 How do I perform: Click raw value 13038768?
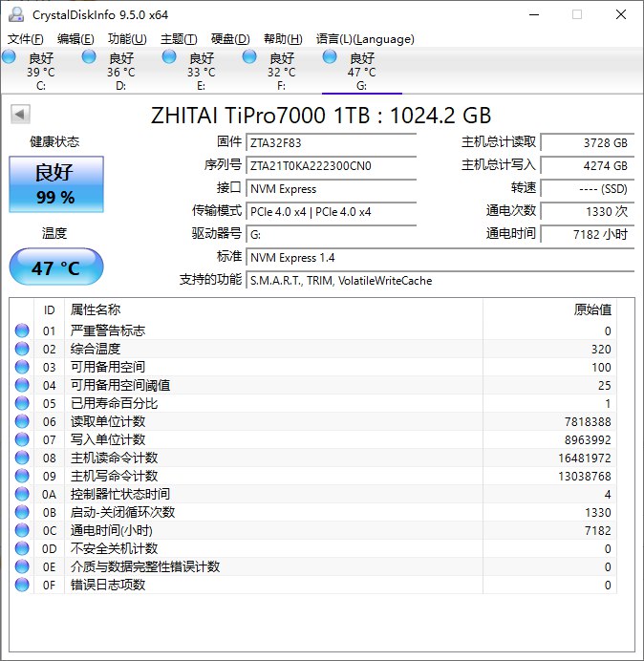(585, 476)
